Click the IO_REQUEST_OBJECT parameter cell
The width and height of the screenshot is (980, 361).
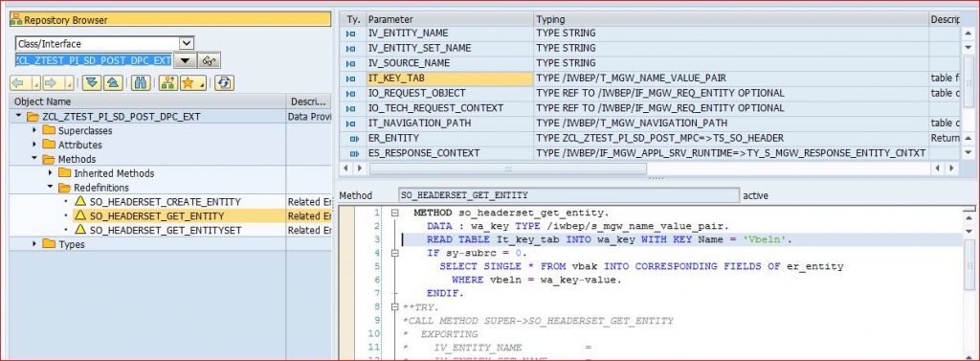click(450, 93)
